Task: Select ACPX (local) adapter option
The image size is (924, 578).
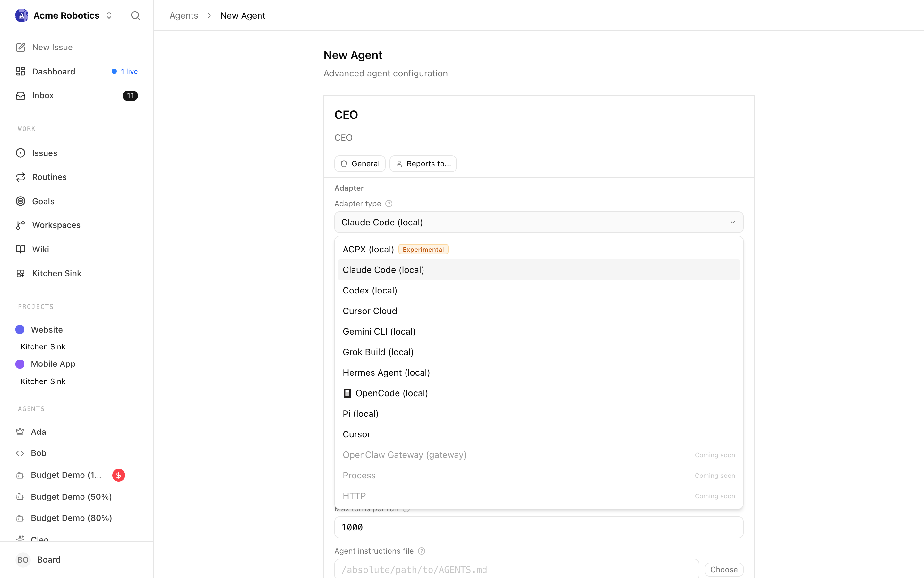Action: pos(539,249)
